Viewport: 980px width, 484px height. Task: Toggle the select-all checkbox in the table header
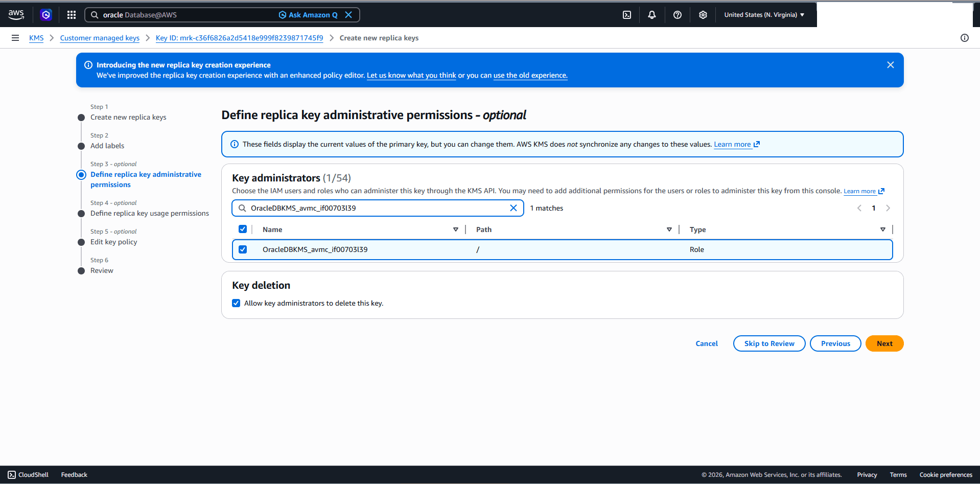243,229
